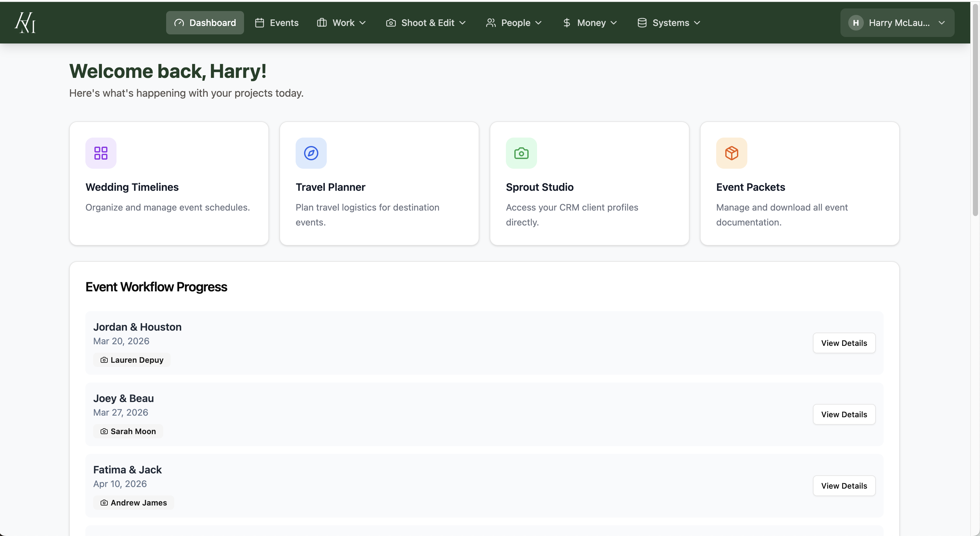The image size is (980, 536).
Task: Click the Events calendar icon
Action: 260,23
